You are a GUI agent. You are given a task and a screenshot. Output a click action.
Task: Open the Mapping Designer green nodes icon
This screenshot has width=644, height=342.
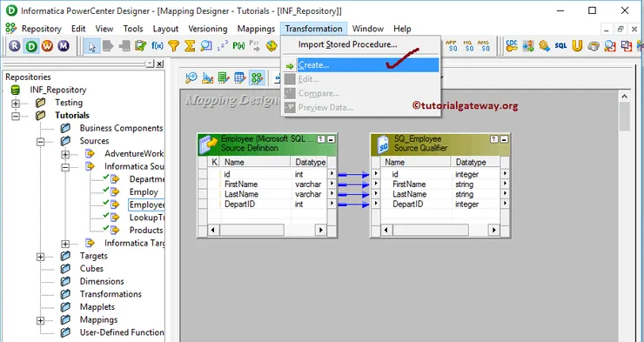[x=257, y=77]
